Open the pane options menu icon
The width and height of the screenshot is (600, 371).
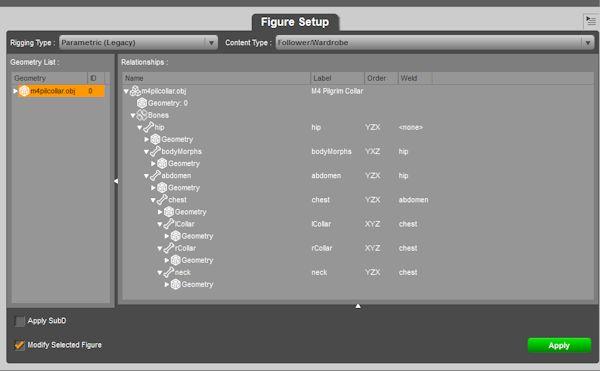(591, 21)
